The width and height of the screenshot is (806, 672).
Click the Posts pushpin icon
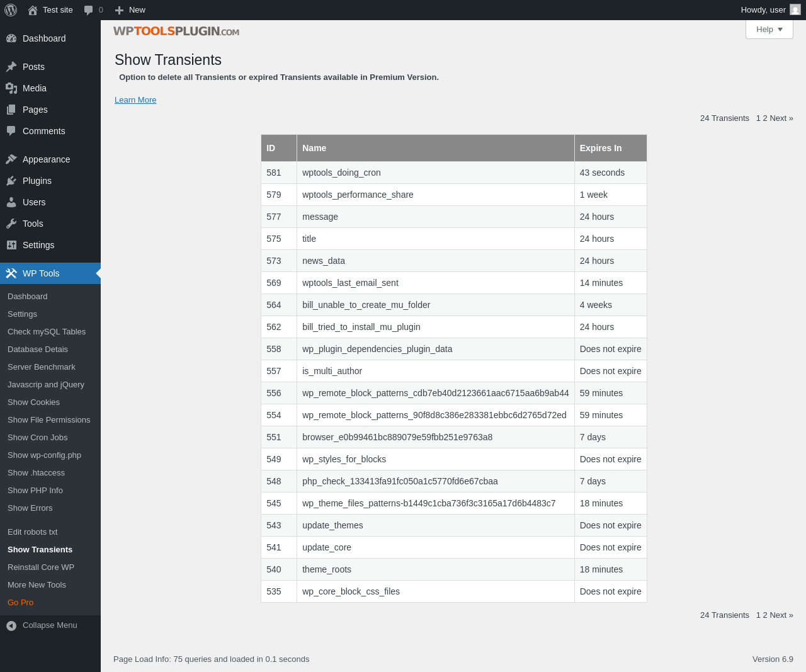[x=11, y=67]
